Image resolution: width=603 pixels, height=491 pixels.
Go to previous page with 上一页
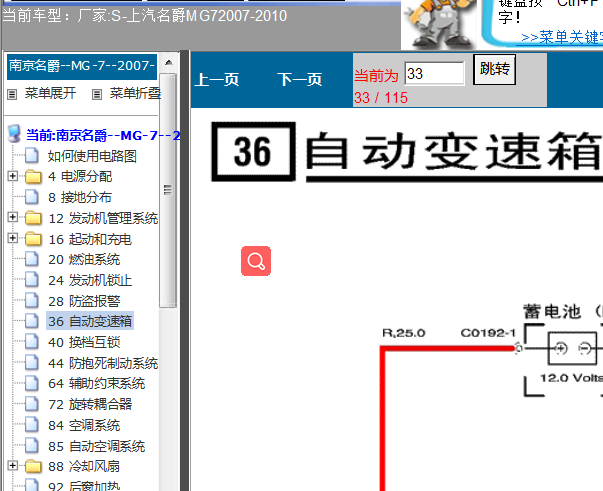point(217,80)
